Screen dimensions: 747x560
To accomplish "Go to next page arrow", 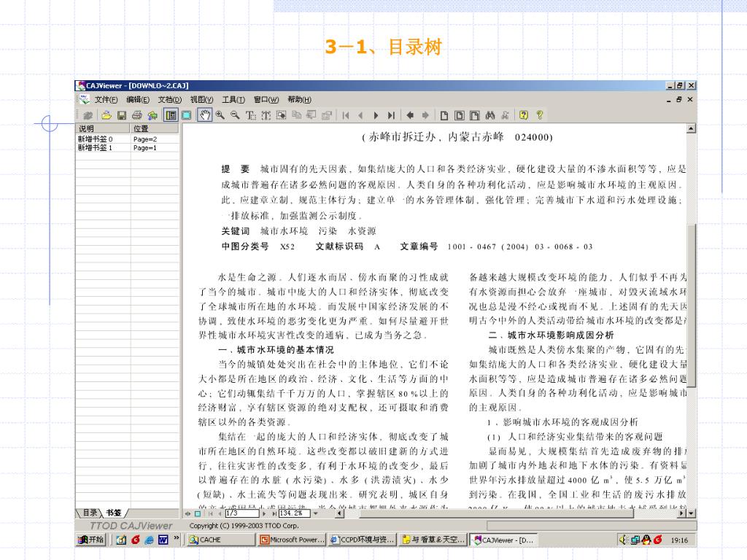I will 376,114.
